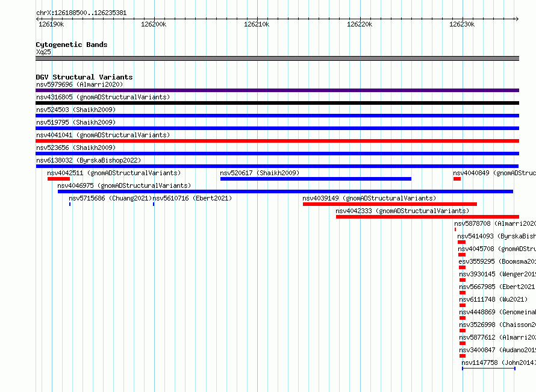536x392 pixels.
Task: Click the ruler's left arrow end
Action: (x=37, y=19)
